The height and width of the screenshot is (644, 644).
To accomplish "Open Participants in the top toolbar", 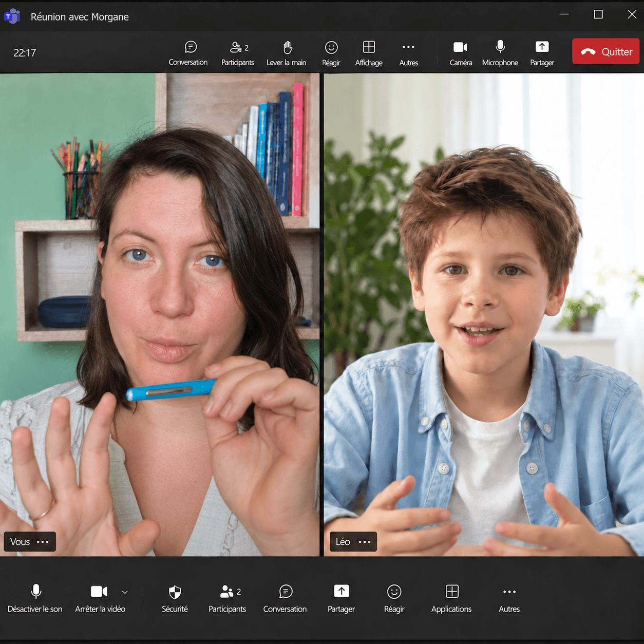I will pos(238,53).
